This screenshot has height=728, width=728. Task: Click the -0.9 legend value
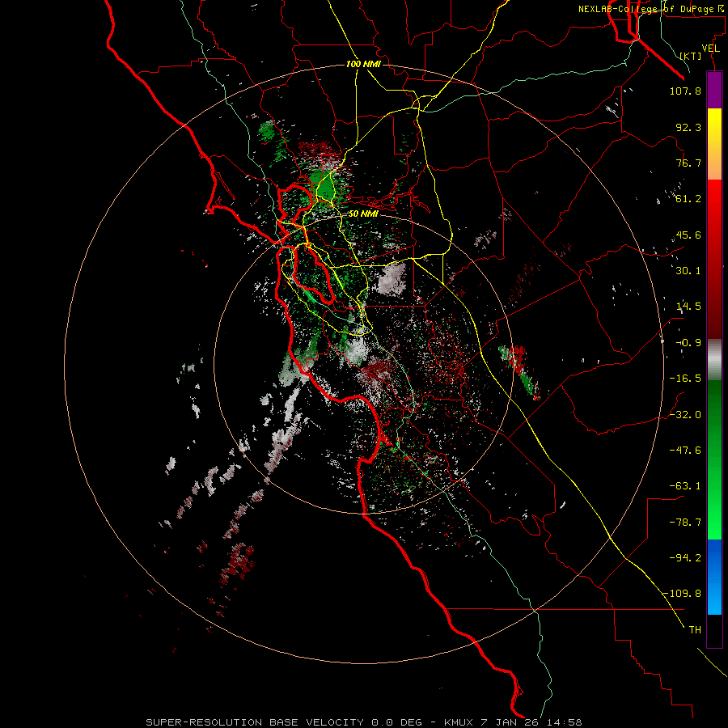[x=688, y=343]
